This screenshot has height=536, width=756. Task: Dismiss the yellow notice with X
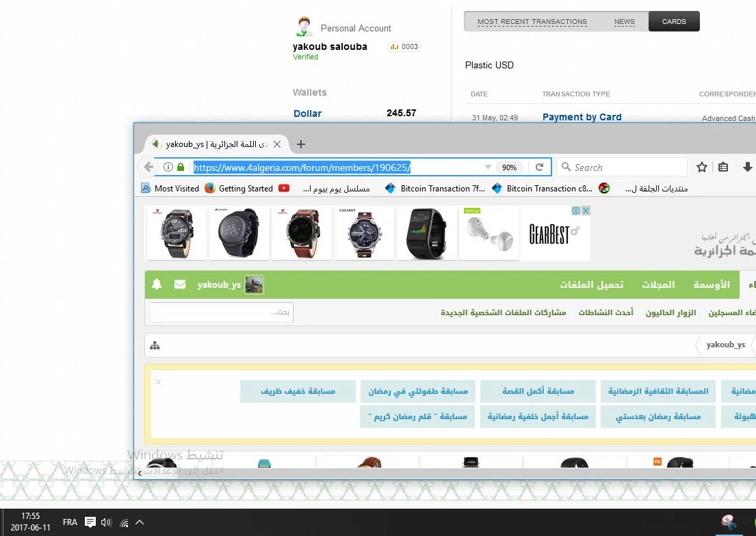pyautogui.click(x=158, y=382)
